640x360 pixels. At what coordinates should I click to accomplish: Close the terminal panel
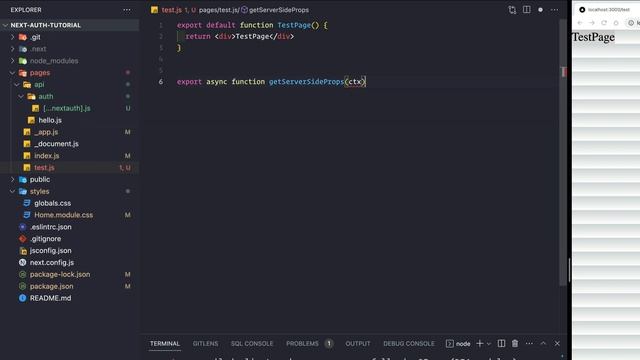click(x=557, y=344)
